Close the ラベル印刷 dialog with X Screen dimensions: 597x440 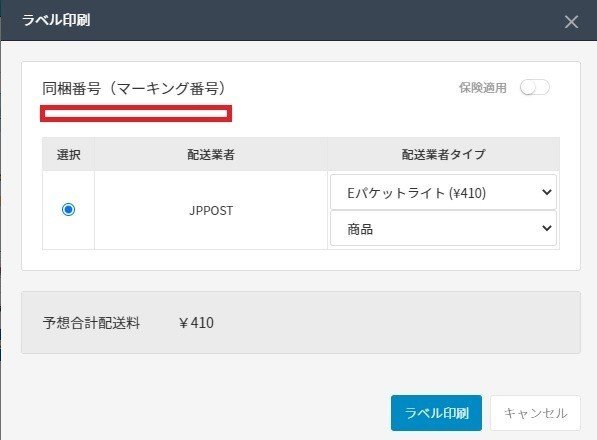coord(571,22)
